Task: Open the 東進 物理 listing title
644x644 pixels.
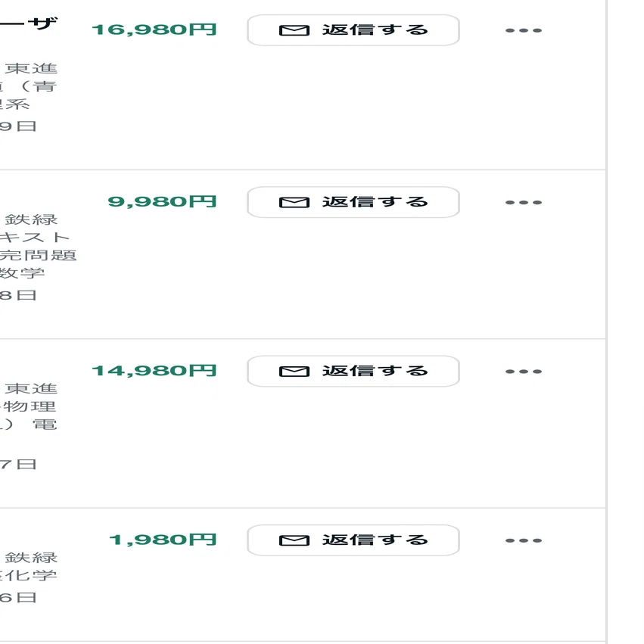Action: [x=29, y=406]
